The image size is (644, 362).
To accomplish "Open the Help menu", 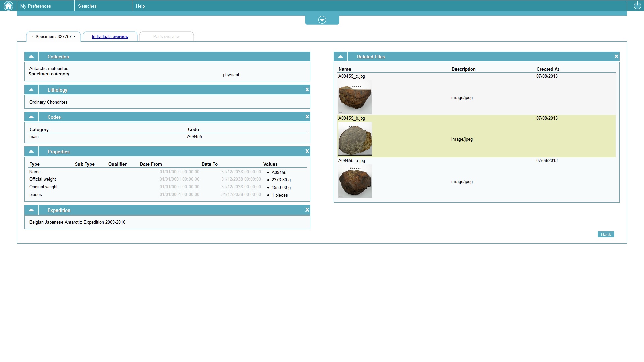I will (x=140, y=6).
